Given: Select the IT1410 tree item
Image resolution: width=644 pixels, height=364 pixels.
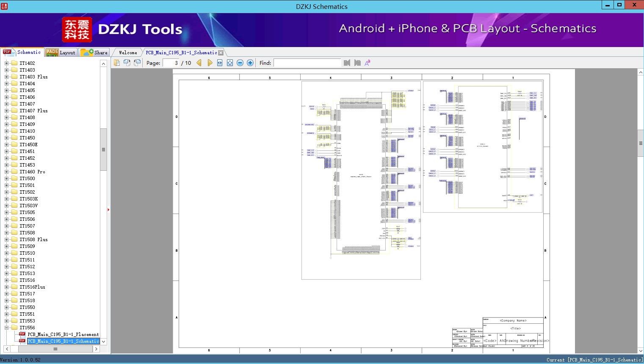Looking at the screenshot, I should coord(27,131).
